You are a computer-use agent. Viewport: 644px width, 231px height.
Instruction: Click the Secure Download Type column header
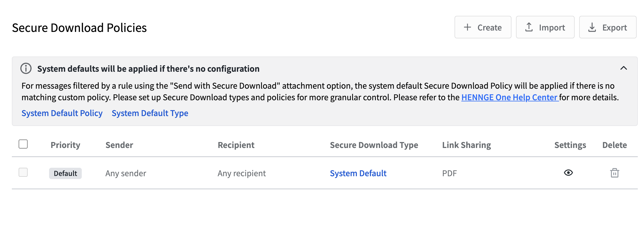tap(374, 145)
